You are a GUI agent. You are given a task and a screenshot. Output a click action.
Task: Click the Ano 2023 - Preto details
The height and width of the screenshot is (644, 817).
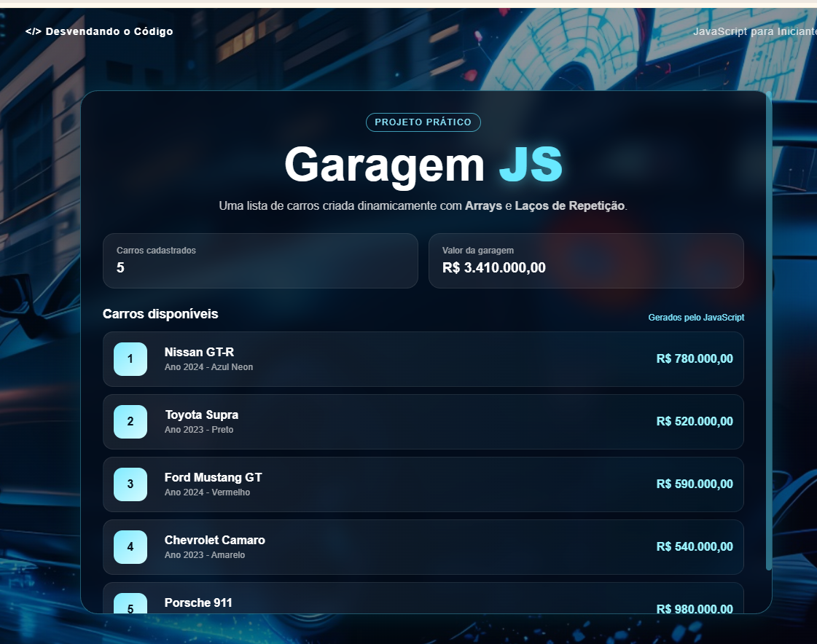click(199, 429)
